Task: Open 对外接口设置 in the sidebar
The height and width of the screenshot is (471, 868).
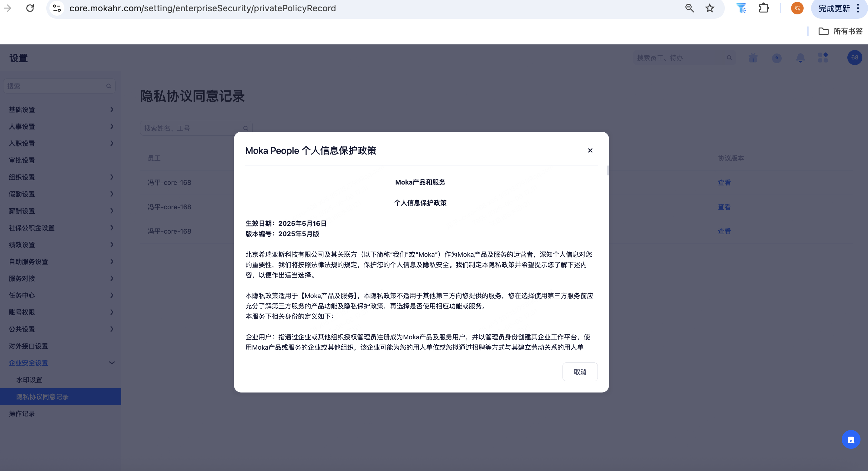Action: (x=61, y=346)
